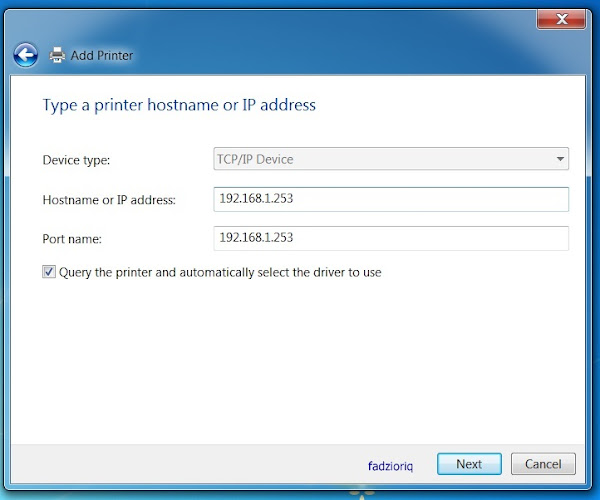This screenshot has height=500, width=600.
Task: Open the Device type dropdown
Action: click(391, 159)
